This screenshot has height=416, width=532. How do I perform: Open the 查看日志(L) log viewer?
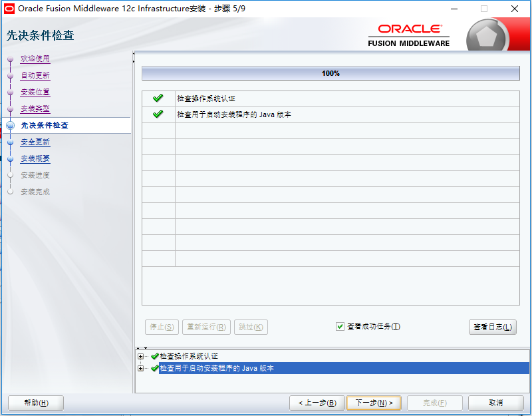[x=493, y=327]
